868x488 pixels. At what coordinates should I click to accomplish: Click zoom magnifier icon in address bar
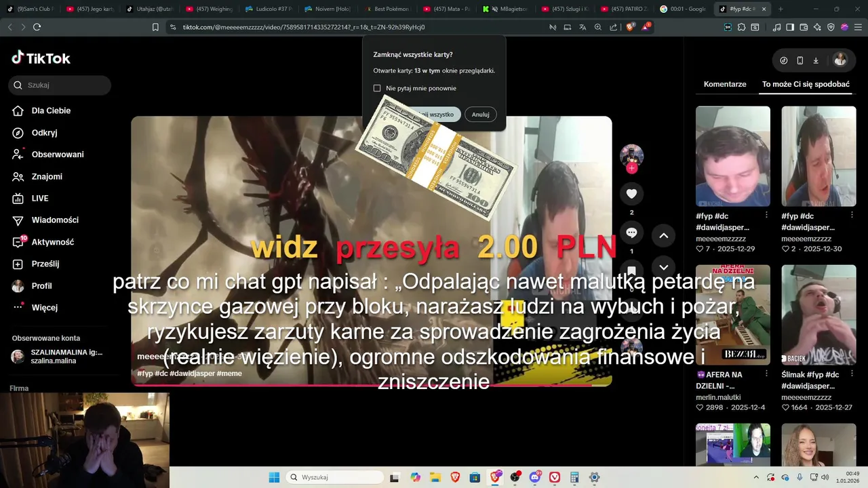point(598,27)
